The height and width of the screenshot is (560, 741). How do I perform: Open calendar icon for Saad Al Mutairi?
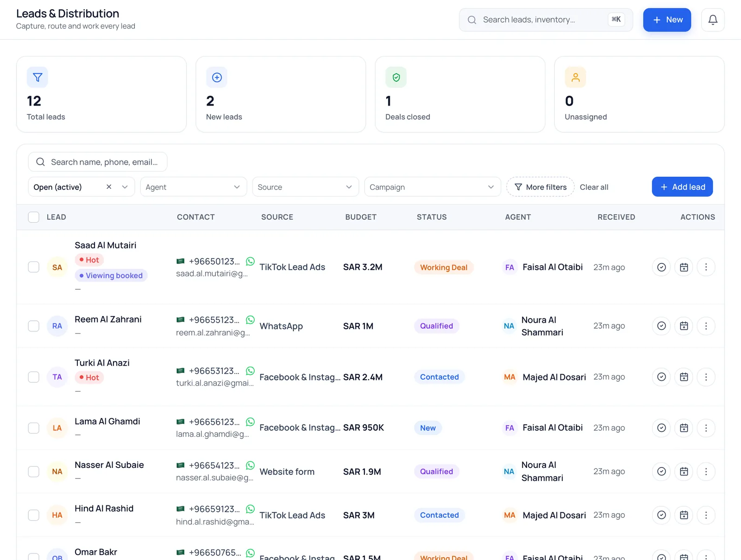(684, 267)
